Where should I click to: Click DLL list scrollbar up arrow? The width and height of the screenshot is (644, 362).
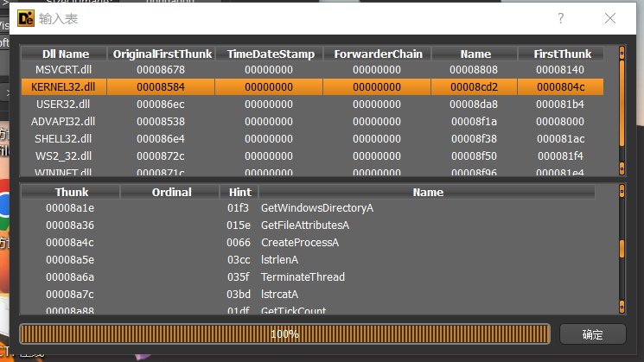click(622, 53)
